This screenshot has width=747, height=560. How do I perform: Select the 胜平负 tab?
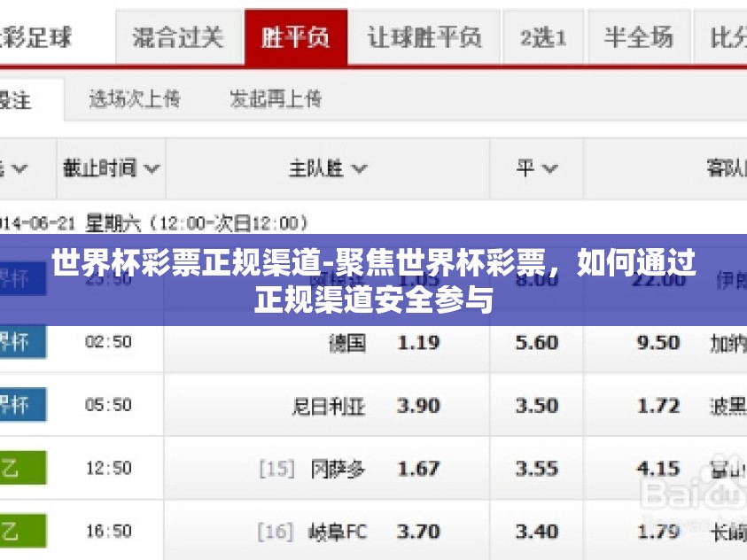[296, 37]
